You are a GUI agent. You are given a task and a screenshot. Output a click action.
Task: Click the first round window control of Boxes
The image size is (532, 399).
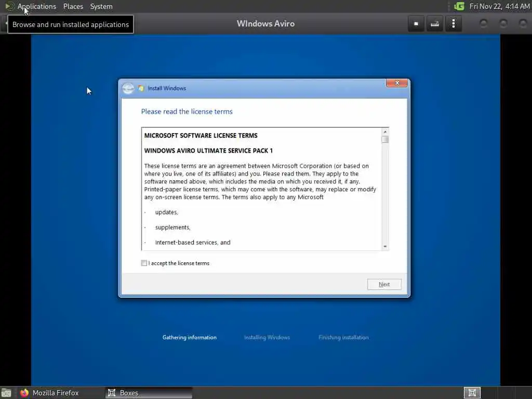pyautogui.click(x=484, y=23)
